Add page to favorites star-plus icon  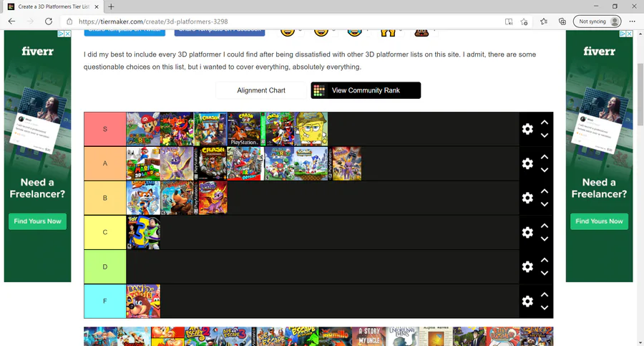[x=524, y=21]
